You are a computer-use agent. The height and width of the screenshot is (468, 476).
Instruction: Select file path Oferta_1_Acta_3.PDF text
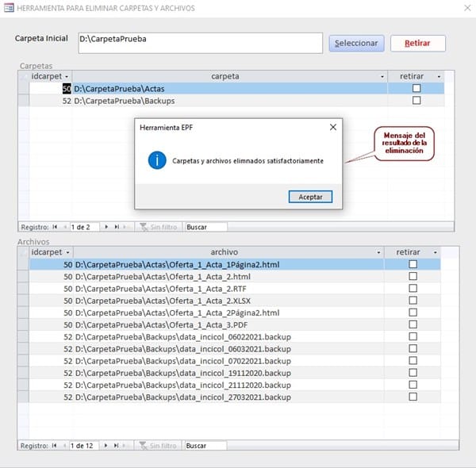click(x=162, y=325)
